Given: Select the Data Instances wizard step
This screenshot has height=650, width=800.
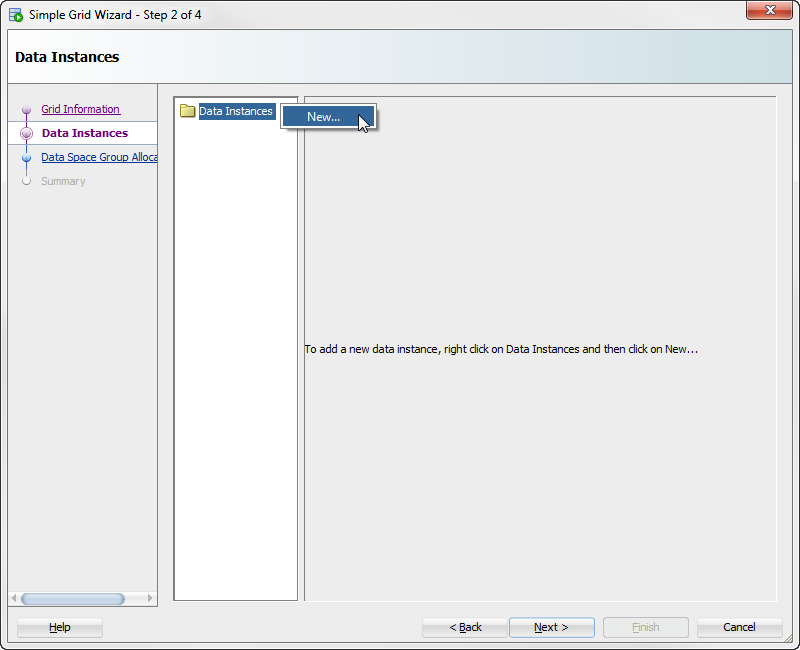Looking at the screenshot, I should tap(85, 133).
